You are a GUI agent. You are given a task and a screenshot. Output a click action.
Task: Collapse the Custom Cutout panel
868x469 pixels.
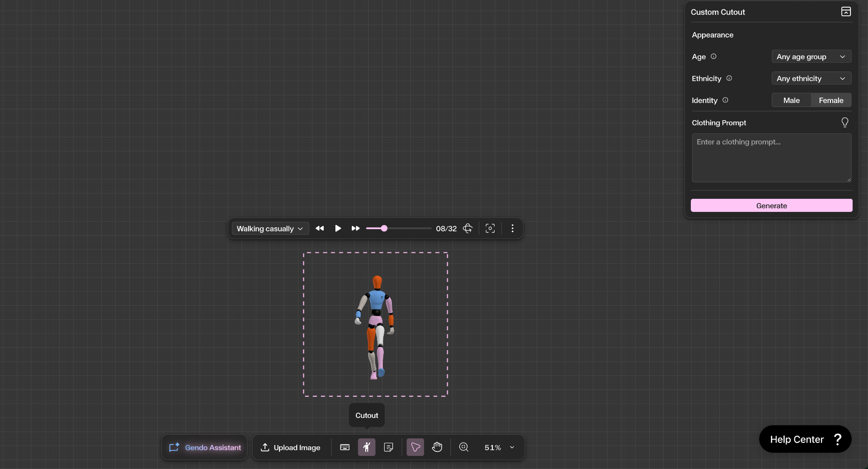click(x=846, y=12)
